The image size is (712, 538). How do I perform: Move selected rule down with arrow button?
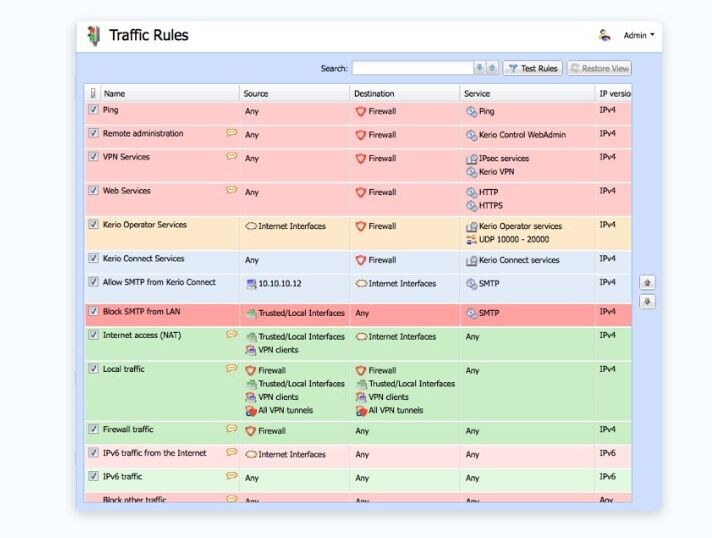[647, 301]
